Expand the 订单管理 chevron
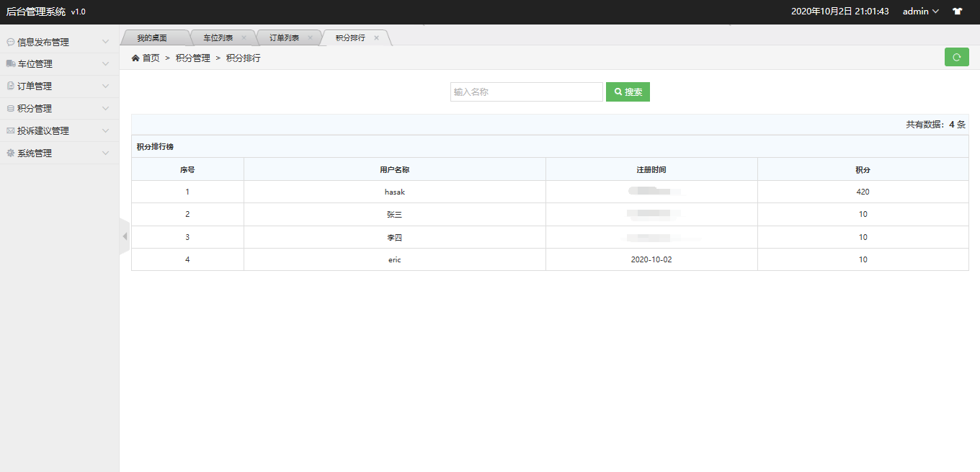 [x=106, y=86]
